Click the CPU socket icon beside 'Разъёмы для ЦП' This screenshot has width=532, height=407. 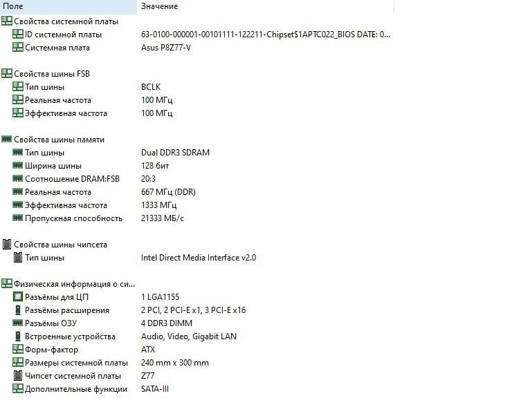18,296
